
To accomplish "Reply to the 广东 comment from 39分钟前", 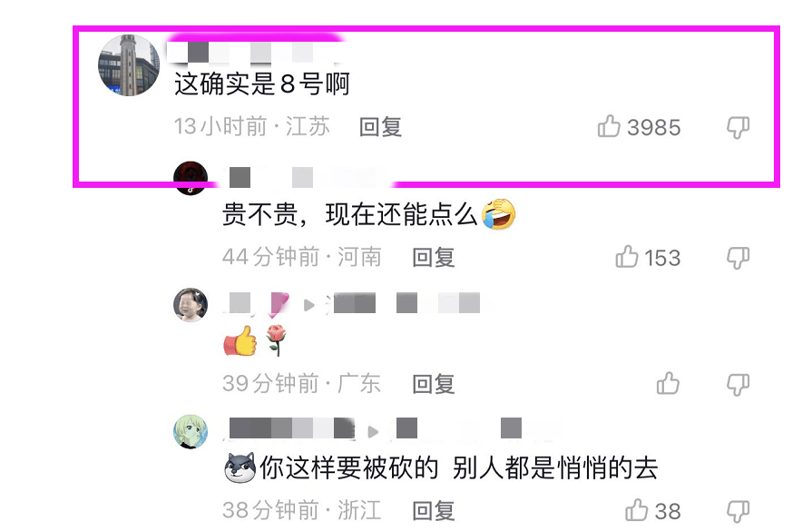I will point(434,384).
